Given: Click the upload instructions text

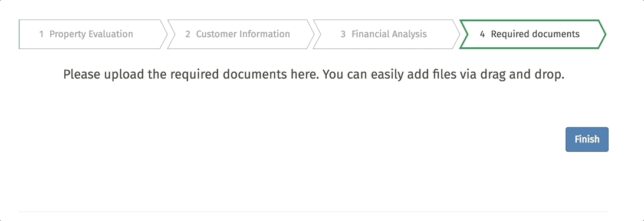Looking at the screenshot, I should click(314, 75).
